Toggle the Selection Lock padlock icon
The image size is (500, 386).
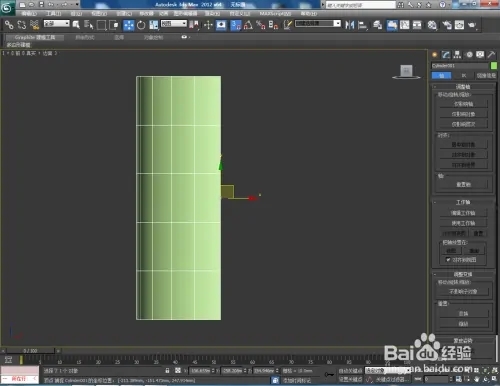[x=167, y=370]
